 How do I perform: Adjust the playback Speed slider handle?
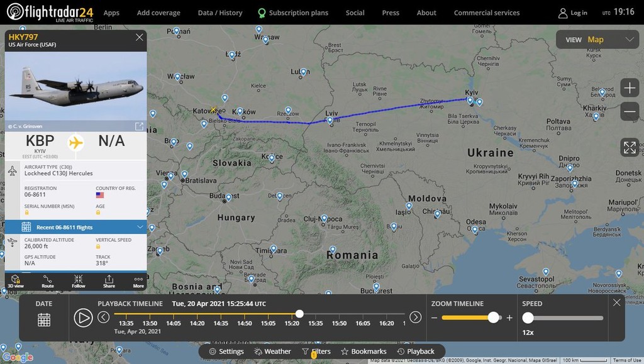[528, 317]
